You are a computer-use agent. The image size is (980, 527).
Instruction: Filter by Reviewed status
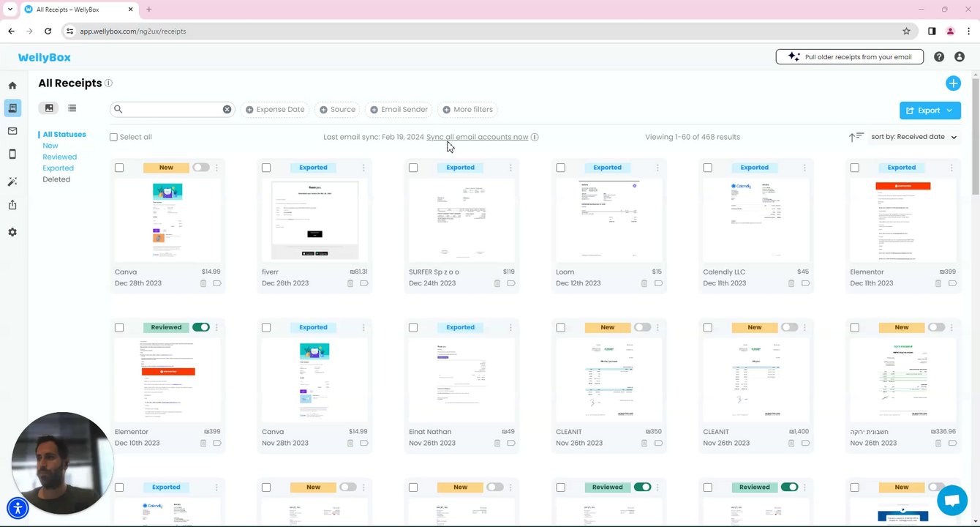[59, 157]
